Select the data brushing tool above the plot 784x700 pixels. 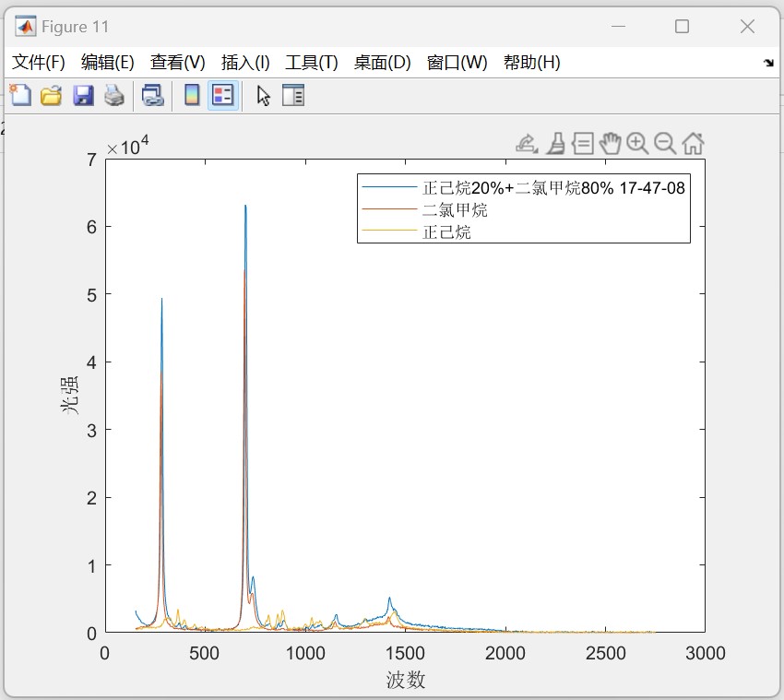555,144
